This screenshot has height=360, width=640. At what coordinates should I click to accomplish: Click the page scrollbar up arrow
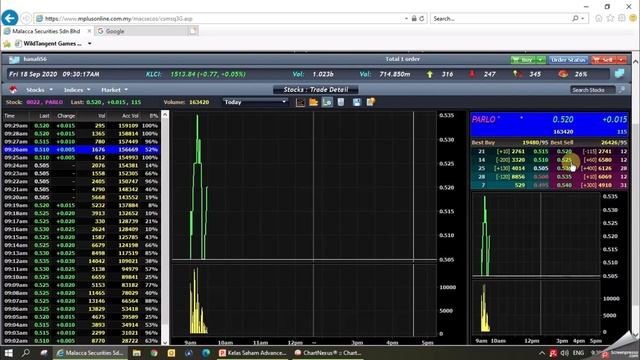tap(636, 61)
